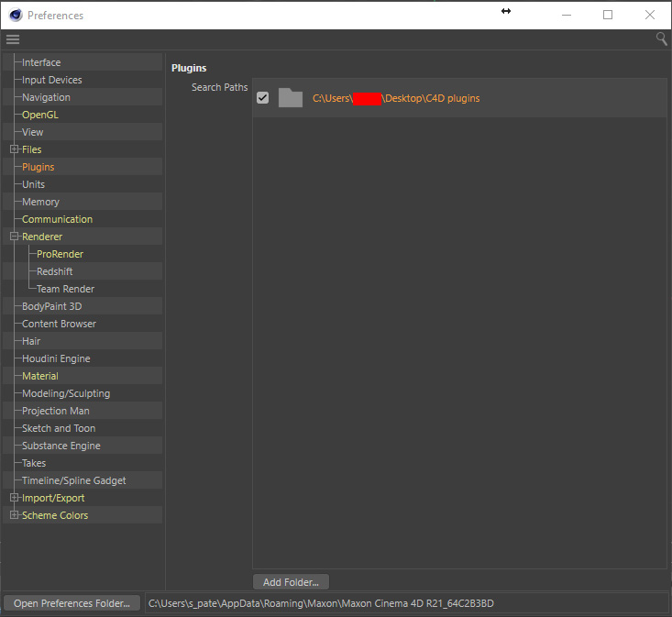Collapse the Renderer tree node
The image size is (672, 617).
pos(14,237)
